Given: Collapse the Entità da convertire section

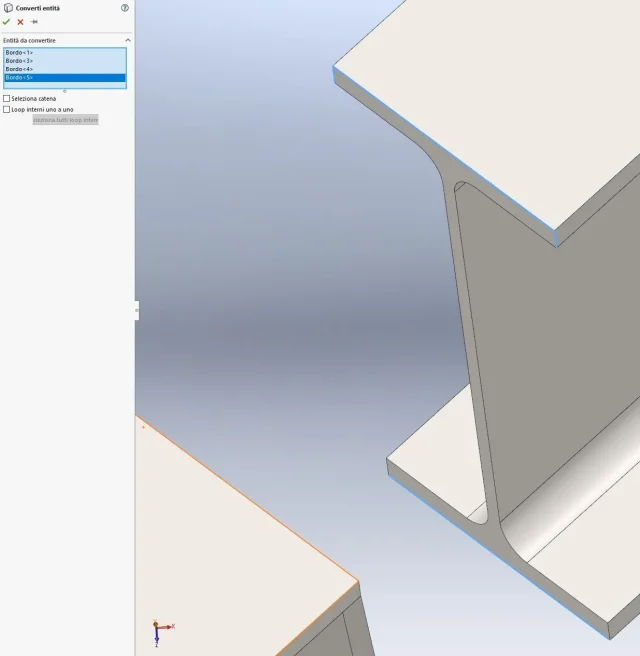Looking at the screenshot, I should click(128, 40).
